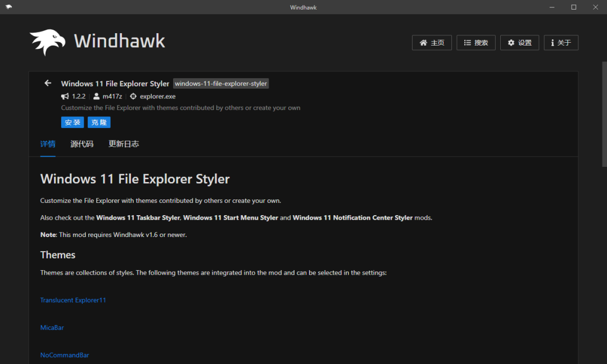The height and width of the screenshot is (364, 607).
Task: Open the 搜索 search button
Action: 476,43
